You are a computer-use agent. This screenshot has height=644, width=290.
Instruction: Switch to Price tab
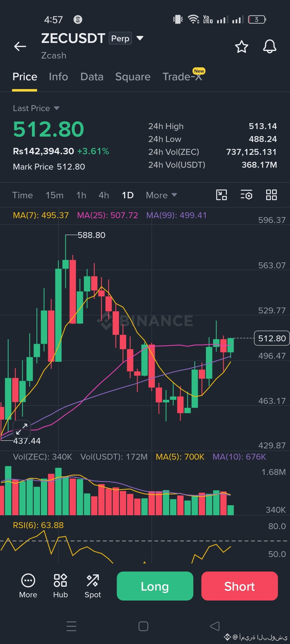pyautogui.click(x=25, y=77)
